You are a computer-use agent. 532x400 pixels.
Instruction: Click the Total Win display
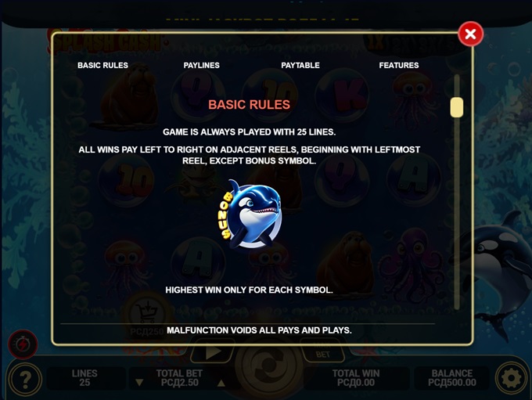point(356,378)
